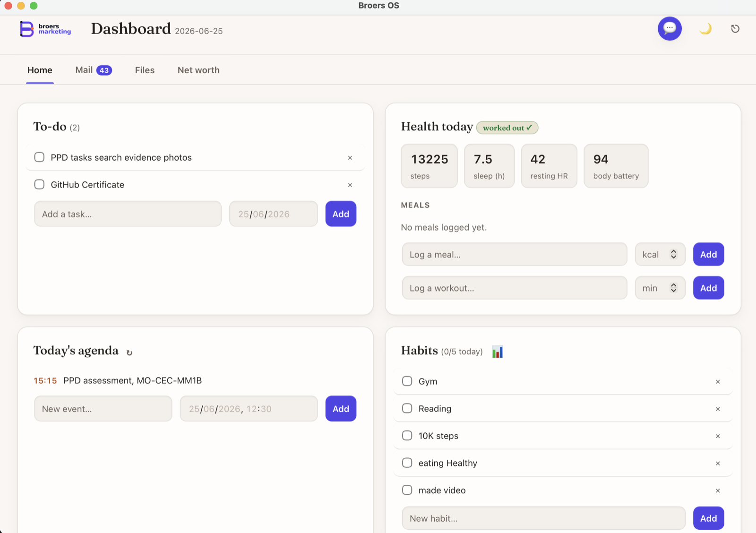
Task: Click the Dashboard date 2026-06-25
Action: pos(199,31)
